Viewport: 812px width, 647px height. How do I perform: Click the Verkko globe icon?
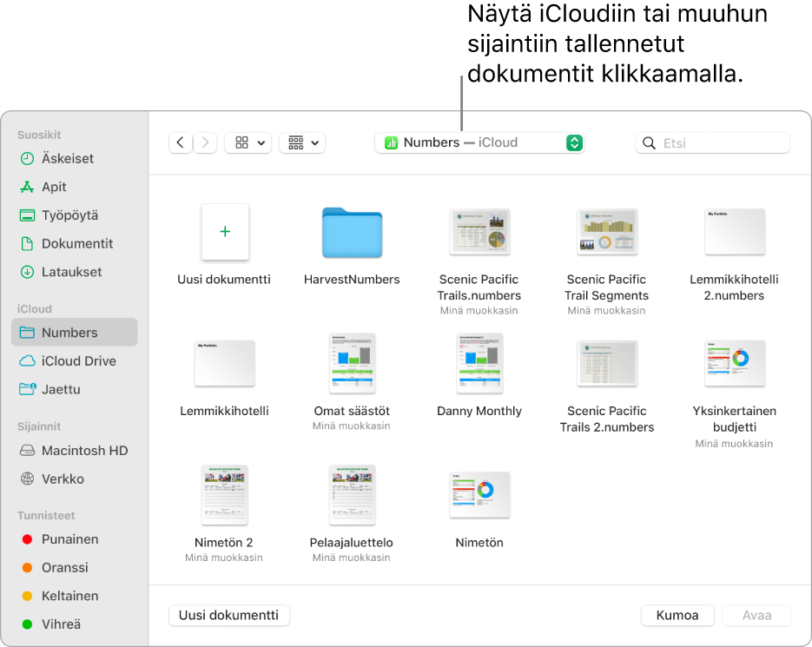tap(27, 479)
